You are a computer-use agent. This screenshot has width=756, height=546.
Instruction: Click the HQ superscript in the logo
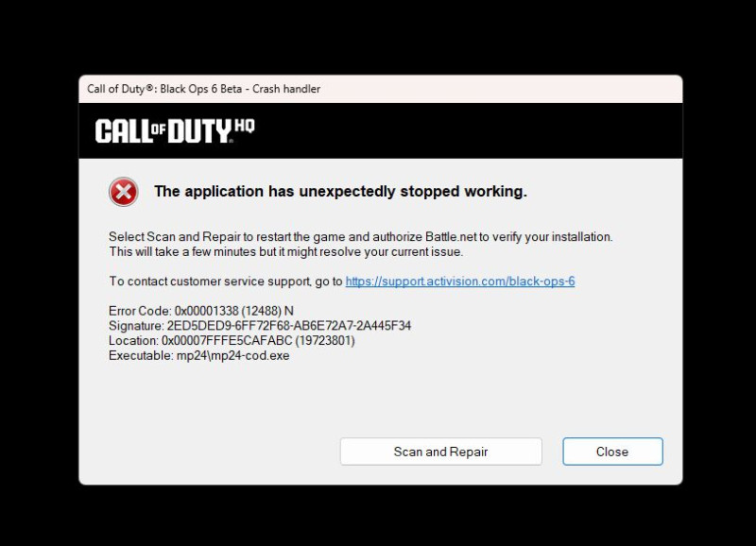tap(245, 127)
